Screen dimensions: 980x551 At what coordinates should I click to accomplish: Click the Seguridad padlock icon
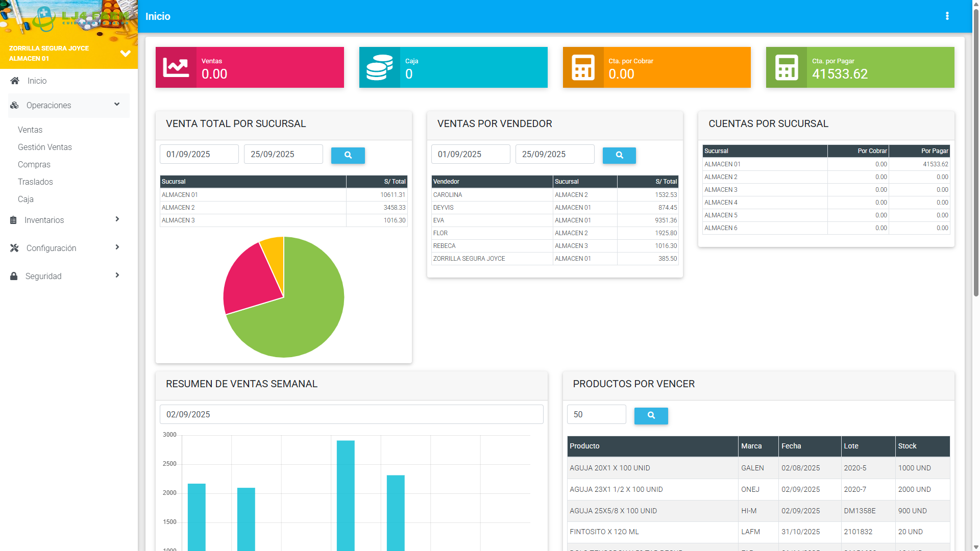pyautogui.click(x=14, y=276)
